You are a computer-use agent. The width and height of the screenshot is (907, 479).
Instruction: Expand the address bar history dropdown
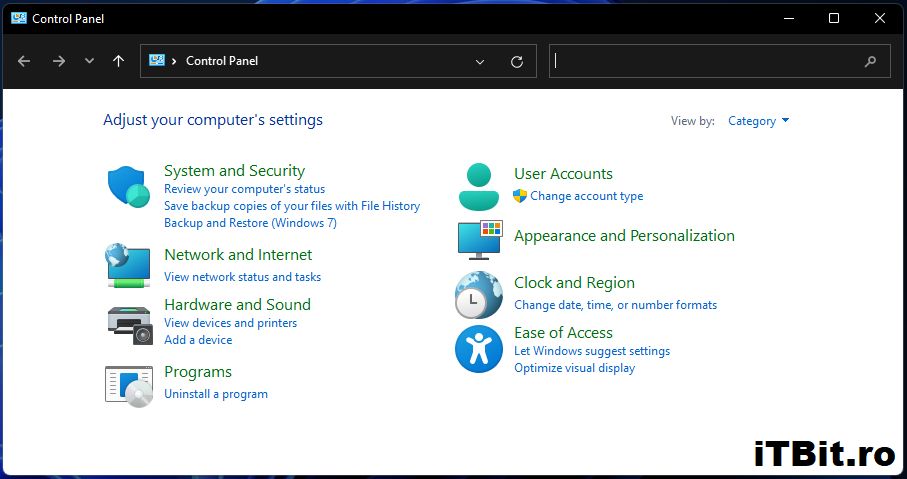pos(481,61)
